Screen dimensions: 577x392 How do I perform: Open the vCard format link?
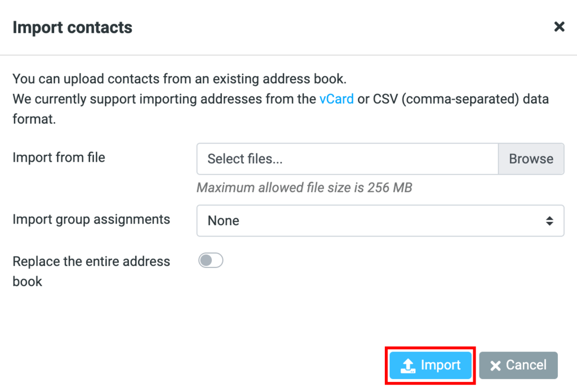336,99
